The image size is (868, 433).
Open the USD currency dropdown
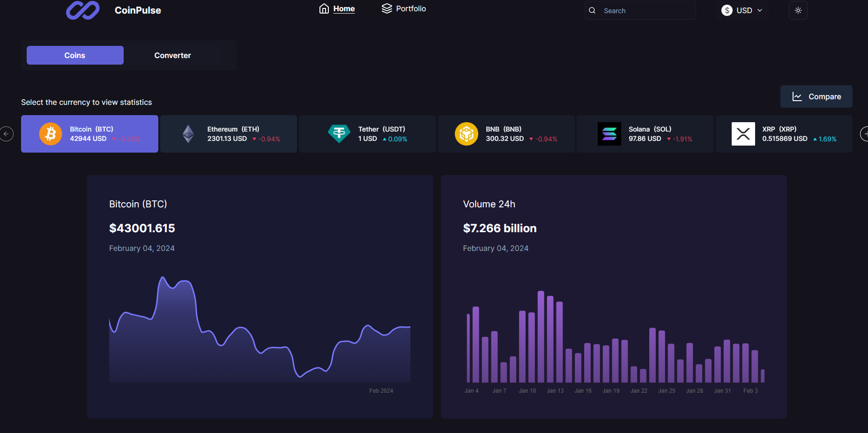(x=742, y=10)
